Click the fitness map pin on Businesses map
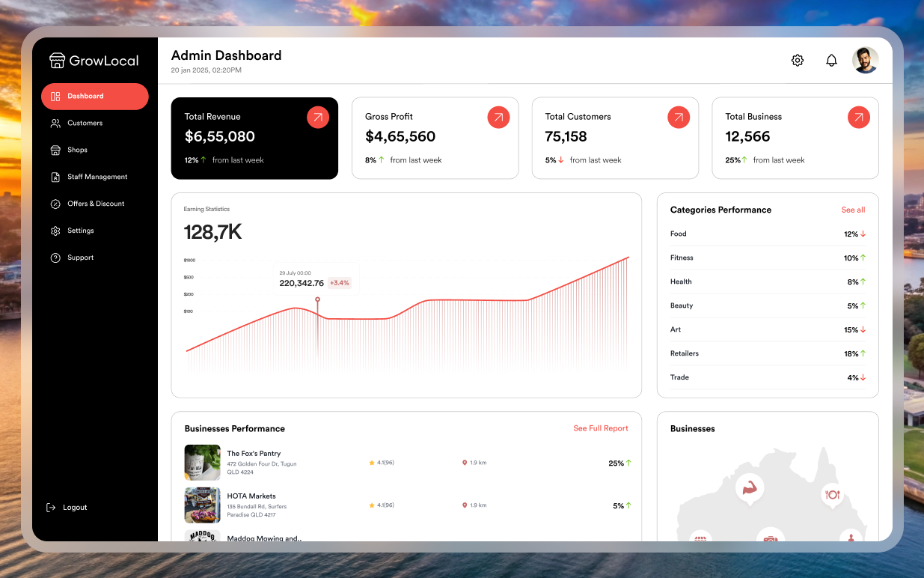Image resolution: width=924 pixels, height=578 pixels. coord(749,488)
